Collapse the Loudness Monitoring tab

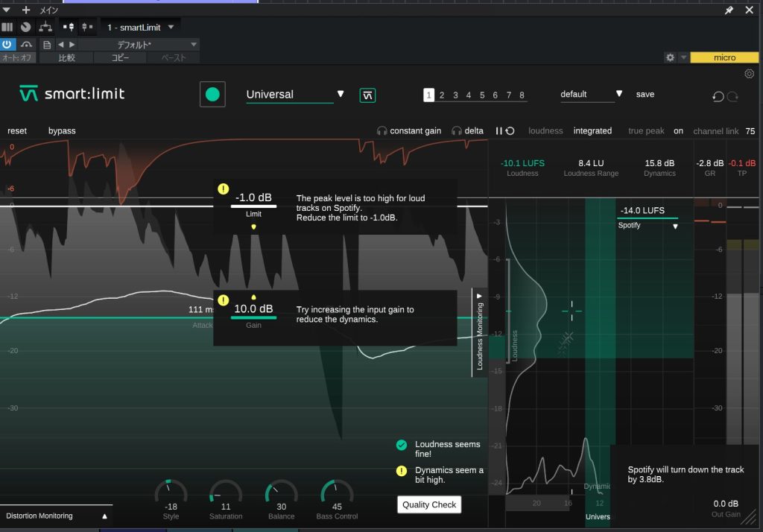pos(480,296)
